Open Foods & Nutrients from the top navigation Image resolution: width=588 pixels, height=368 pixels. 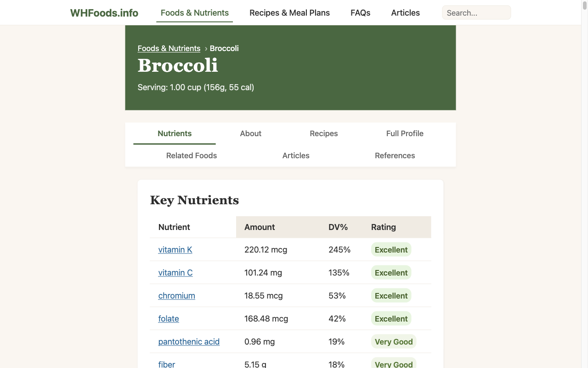194,12
